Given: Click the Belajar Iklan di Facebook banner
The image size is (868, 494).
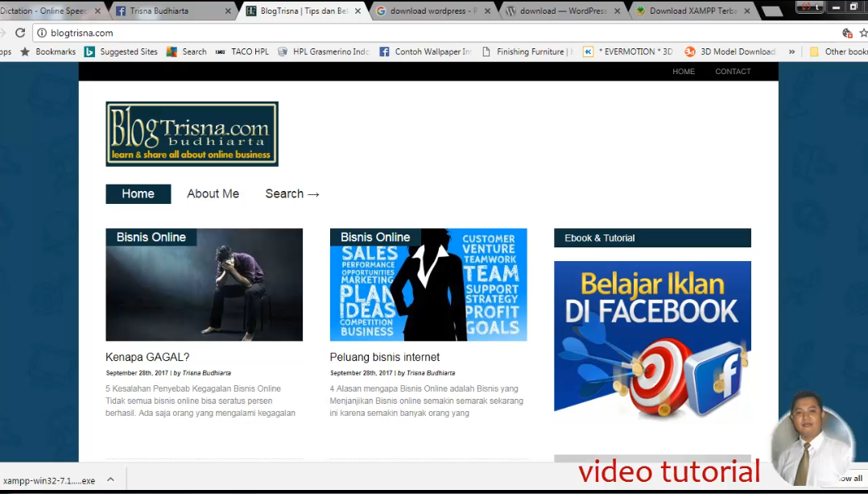Looking at the screenshot, I should (x=652, y=338).
